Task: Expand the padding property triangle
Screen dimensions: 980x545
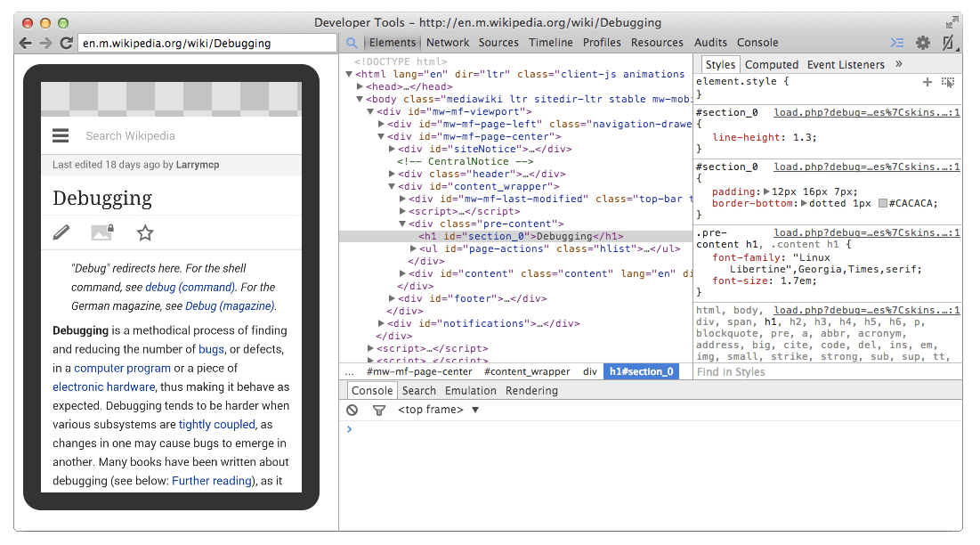Action: pos(767,191)
